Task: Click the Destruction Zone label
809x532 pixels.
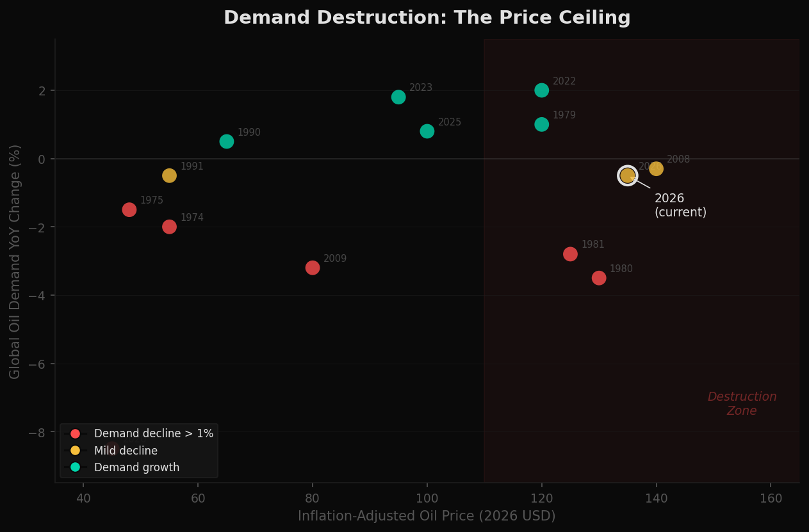Action: pos(742,403)
